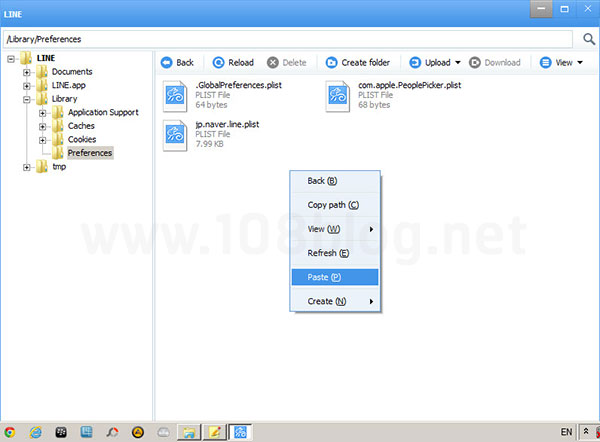Expand the LINE.app tree node

pyautogui.click(x=26, y=86)
